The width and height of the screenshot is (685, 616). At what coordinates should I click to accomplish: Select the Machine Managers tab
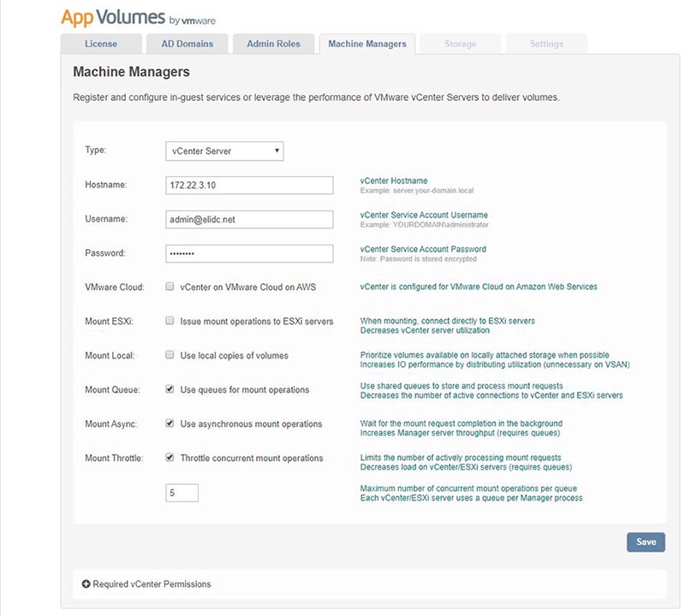click(x=367, y=44)
